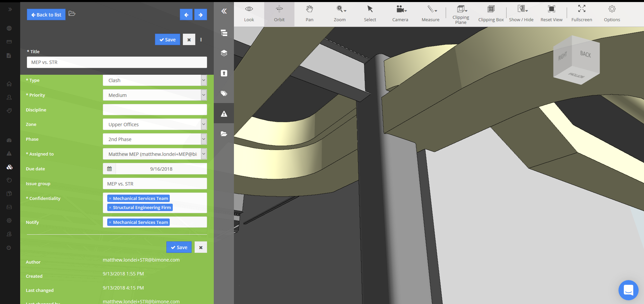Open the three-dot more options menu
The image size is (644, 304).
[x=201, y=39]
